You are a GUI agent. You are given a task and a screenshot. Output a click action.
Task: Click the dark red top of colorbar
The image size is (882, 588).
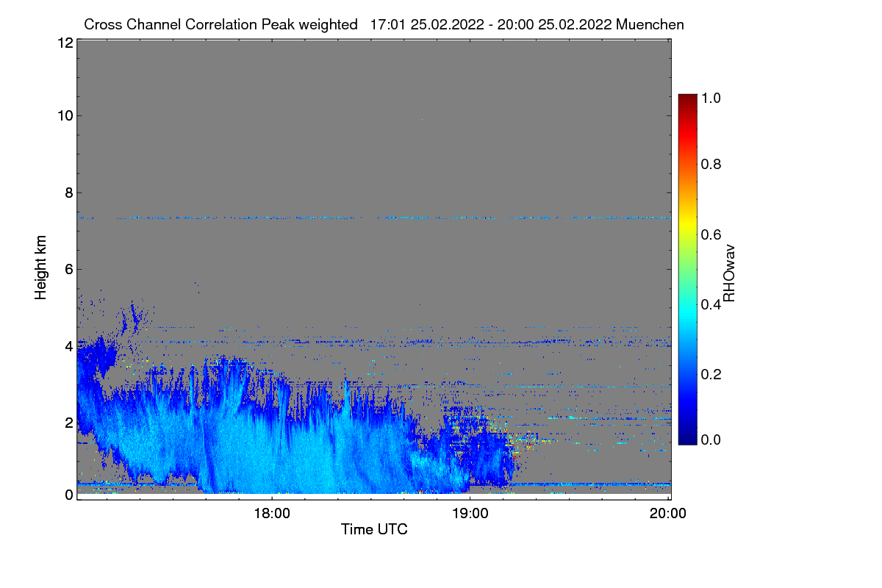tap(686, 100)
